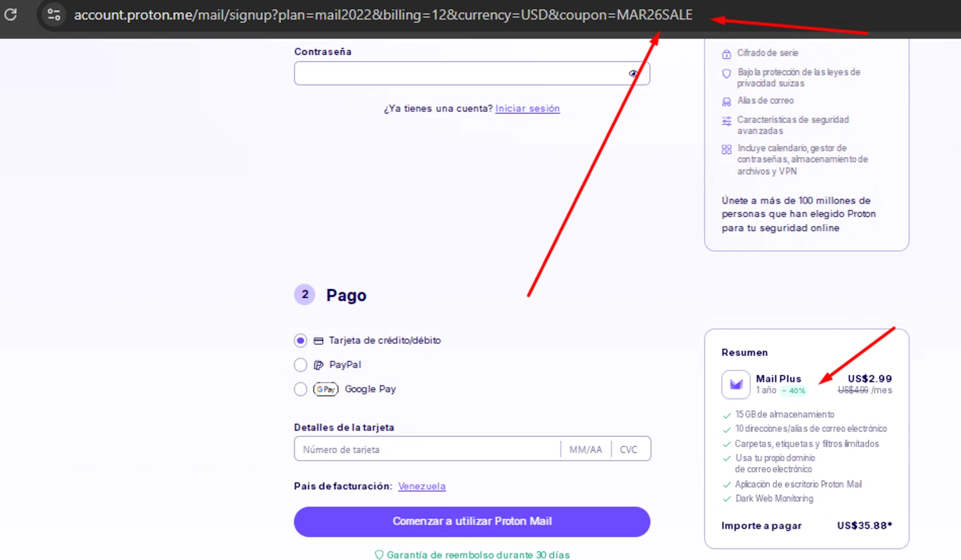Click the Alias de correo mask icon
The height and width of the screenshot is (560, 961).
(727, 102)
